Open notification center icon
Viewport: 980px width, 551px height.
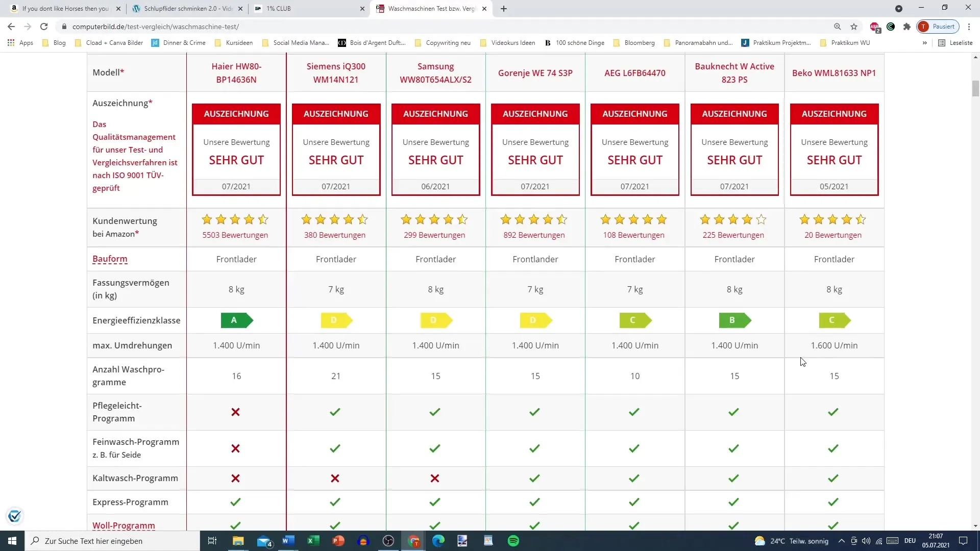pos(963,541)
